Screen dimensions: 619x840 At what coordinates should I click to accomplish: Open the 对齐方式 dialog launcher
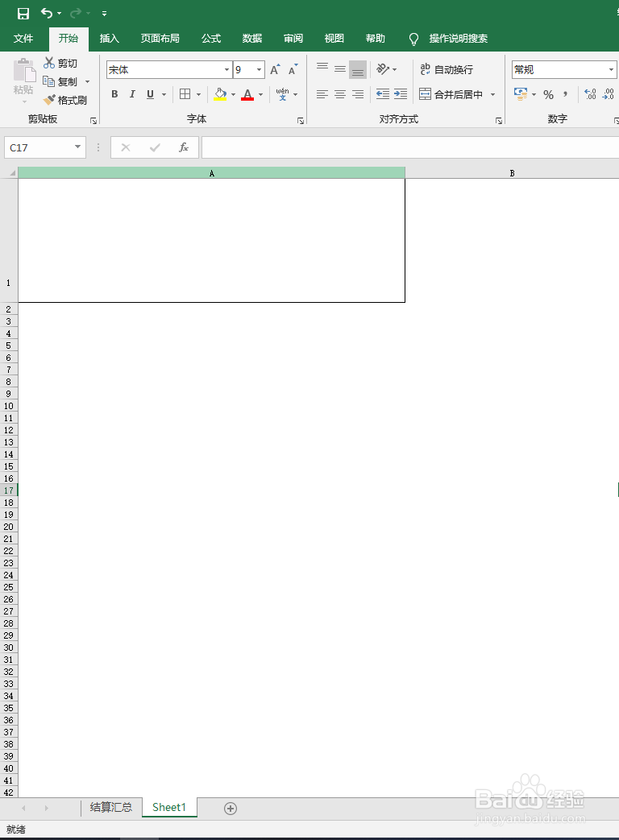(499, 121)
